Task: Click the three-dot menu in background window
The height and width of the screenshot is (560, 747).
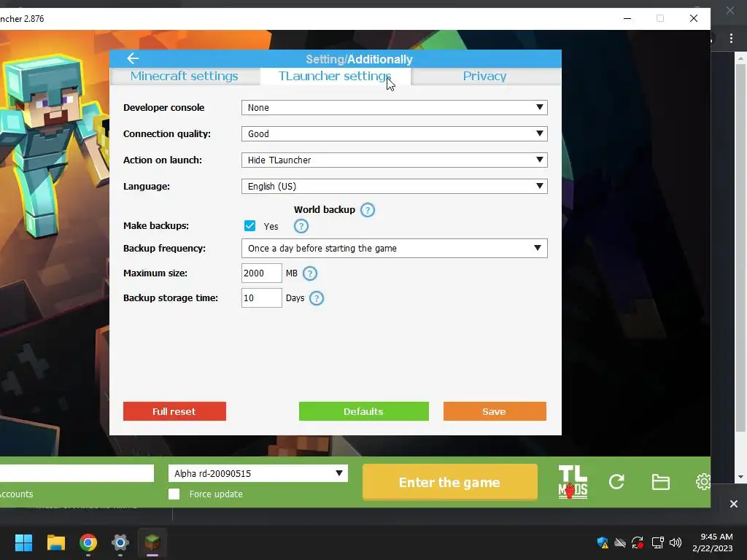Action: pyautogui.click(x=731, y=39)
